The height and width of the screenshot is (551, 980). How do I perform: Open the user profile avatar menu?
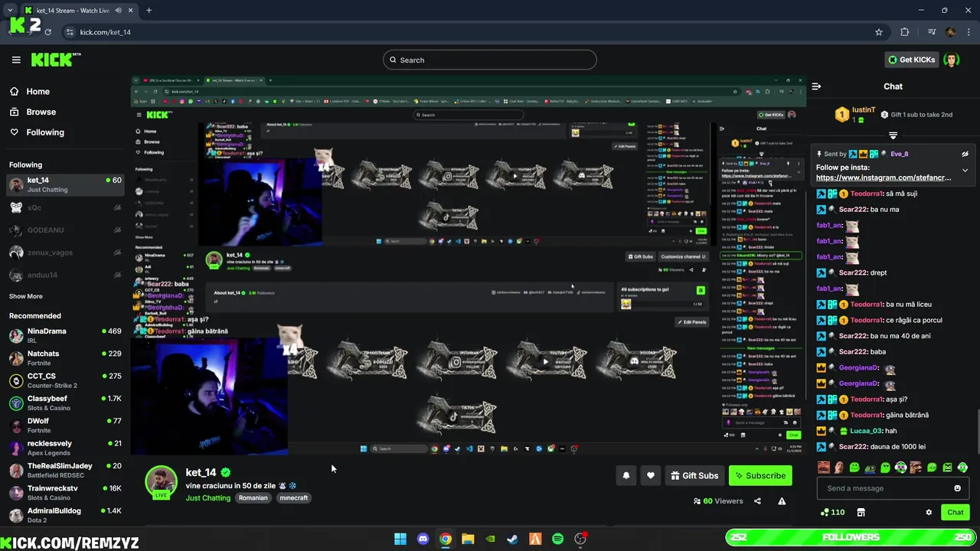point(952,60)
